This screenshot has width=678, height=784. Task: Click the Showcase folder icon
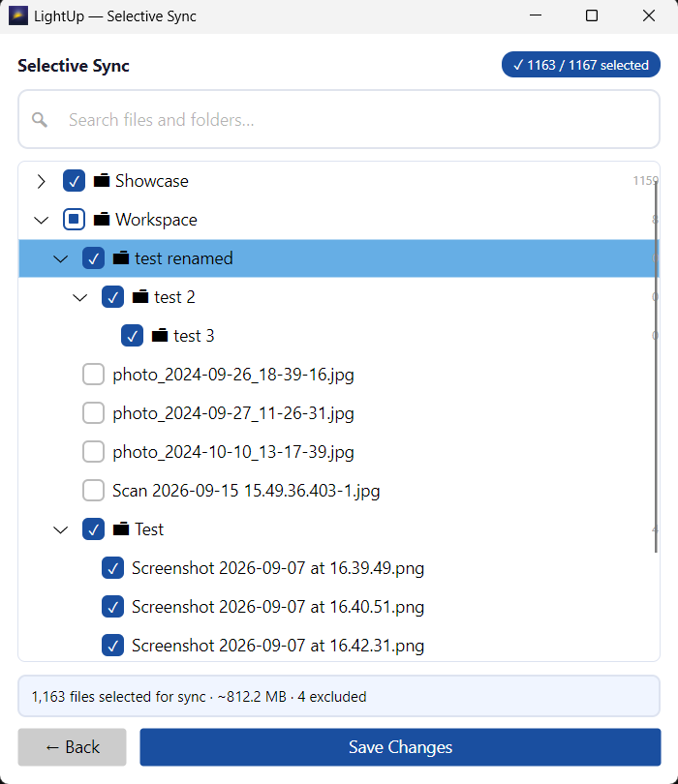pos(102,180)
